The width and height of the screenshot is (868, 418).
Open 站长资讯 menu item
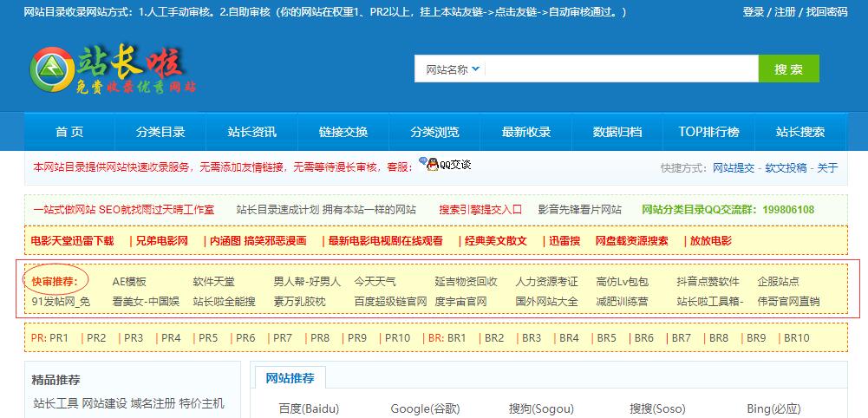tap(251, 132)
